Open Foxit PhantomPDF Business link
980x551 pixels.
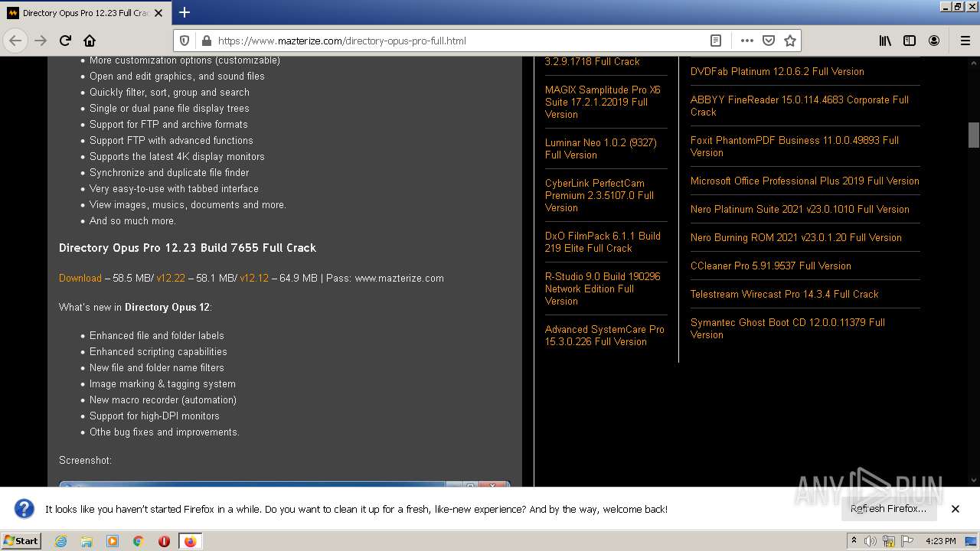(795, 146)
